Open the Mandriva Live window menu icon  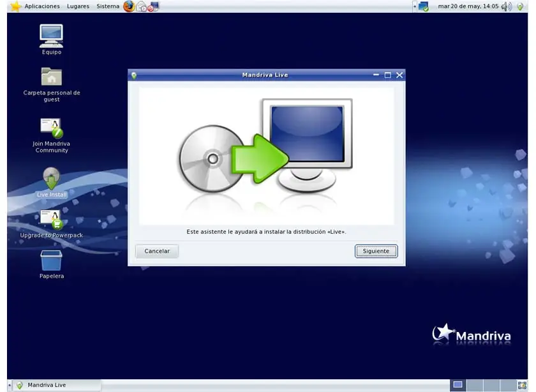coord(134,75)
